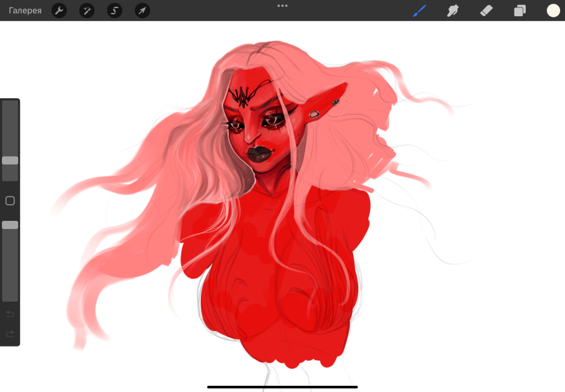The image size is (565, 392).
Task: Undo the last stroke
Action: 10,314
